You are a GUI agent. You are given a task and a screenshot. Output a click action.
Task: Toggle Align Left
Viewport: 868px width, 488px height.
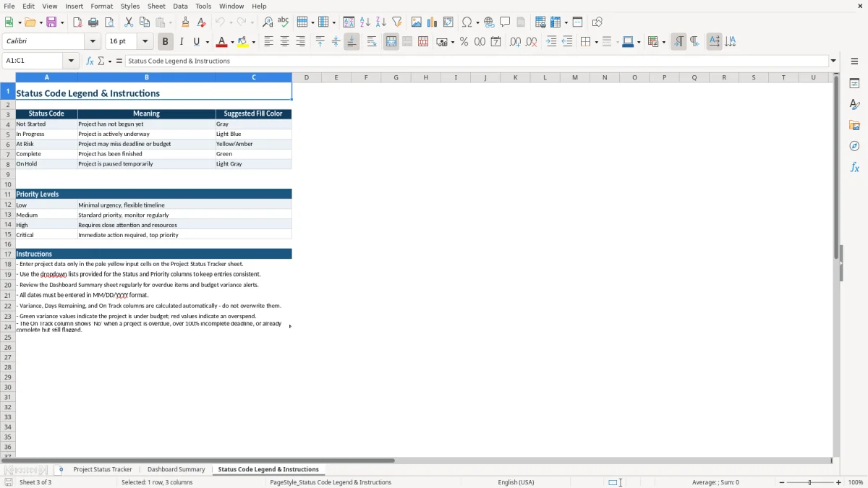pyautogui.click(x=268, y=42)
